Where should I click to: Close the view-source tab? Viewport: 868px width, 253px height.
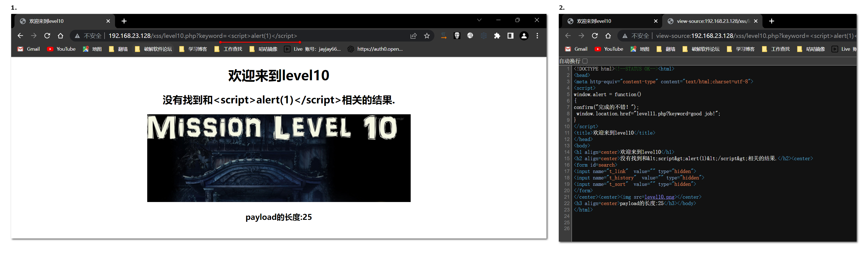tap(756, 21)
